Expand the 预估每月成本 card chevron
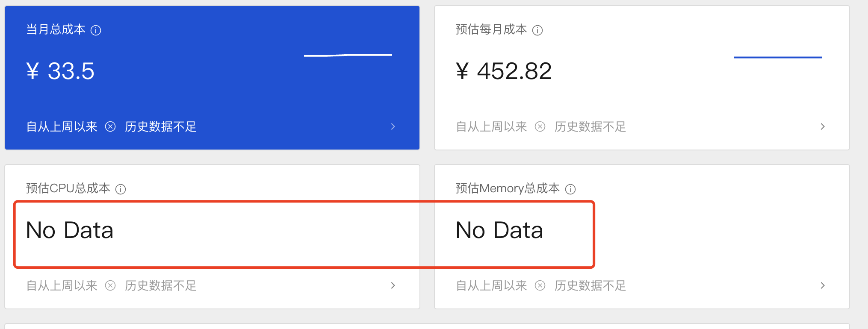The width and height of the screenshot is (868, 329). coord(823,126)
